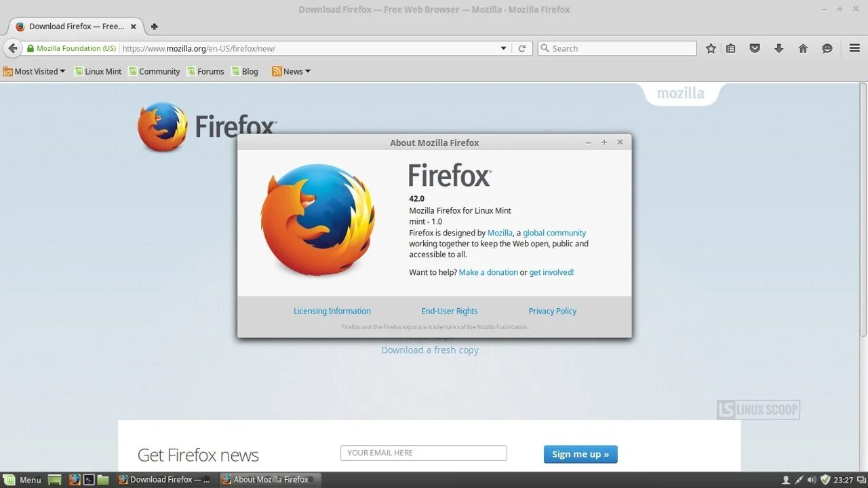Close the About Mozilla Firefox dialog
The image size is (868, 488).
pos(620,142)
